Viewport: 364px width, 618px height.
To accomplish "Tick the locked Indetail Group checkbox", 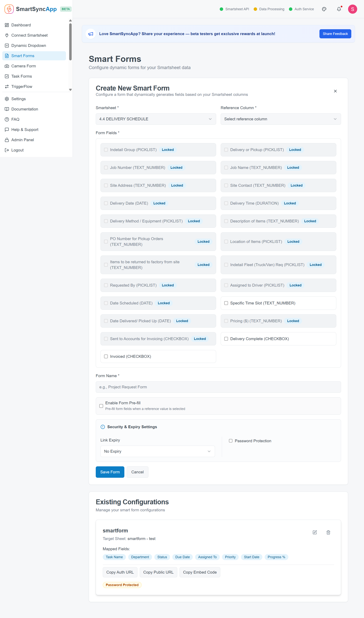I will coord(106,150).
